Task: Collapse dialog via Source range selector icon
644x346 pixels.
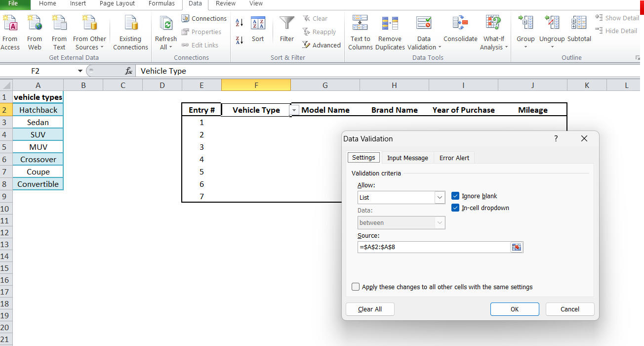Action: tap(517, 247)
